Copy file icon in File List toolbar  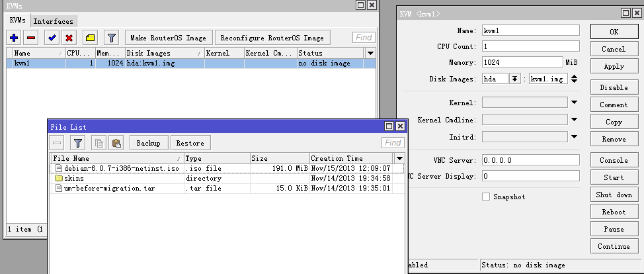(99, 143)
